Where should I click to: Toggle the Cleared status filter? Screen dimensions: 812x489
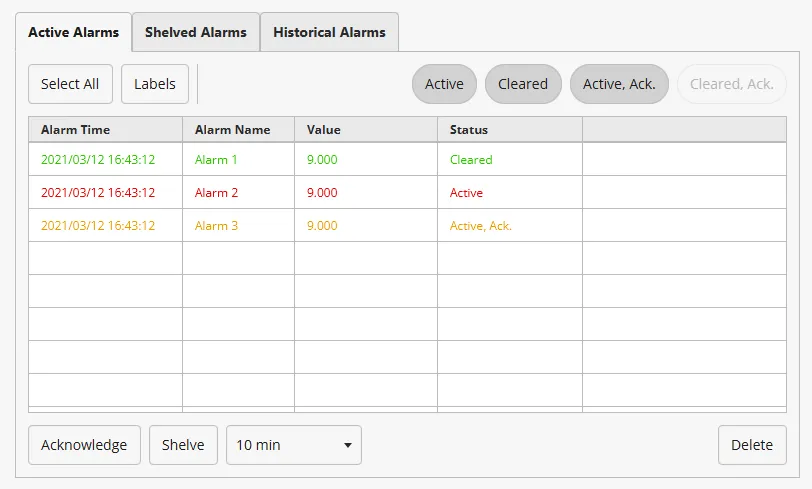point(523,84)
